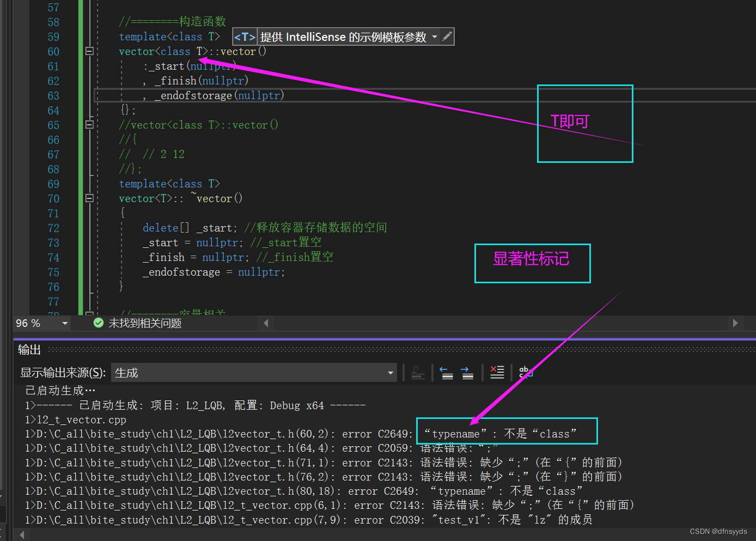Click error C2039 line mentioning test_v1
Screen dimensions: 756x541
point(309,520)
